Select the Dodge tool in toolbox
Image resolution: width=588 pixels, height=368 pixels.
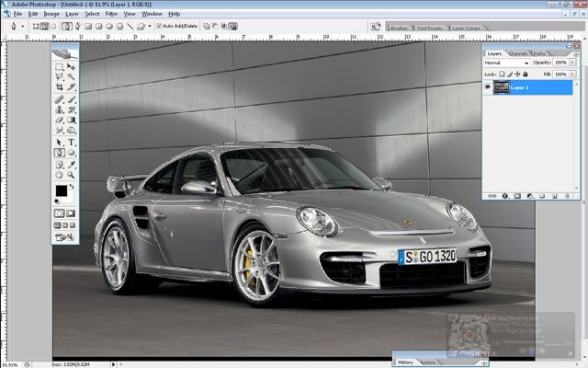(x=71, y=130)
